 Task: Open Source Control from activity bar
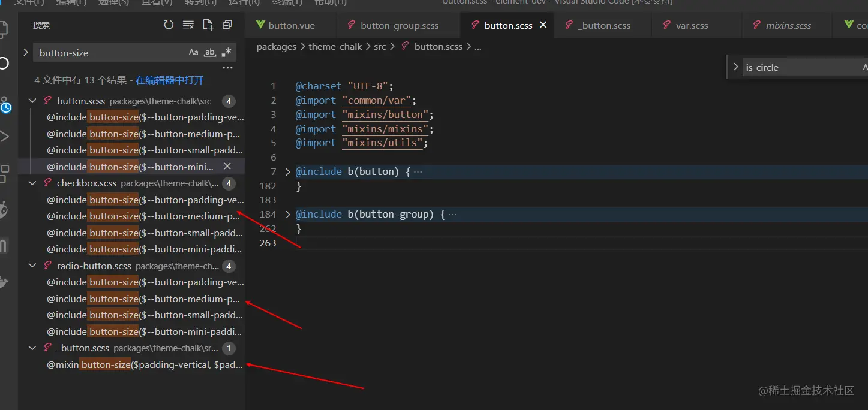click(x=5, y=105)
